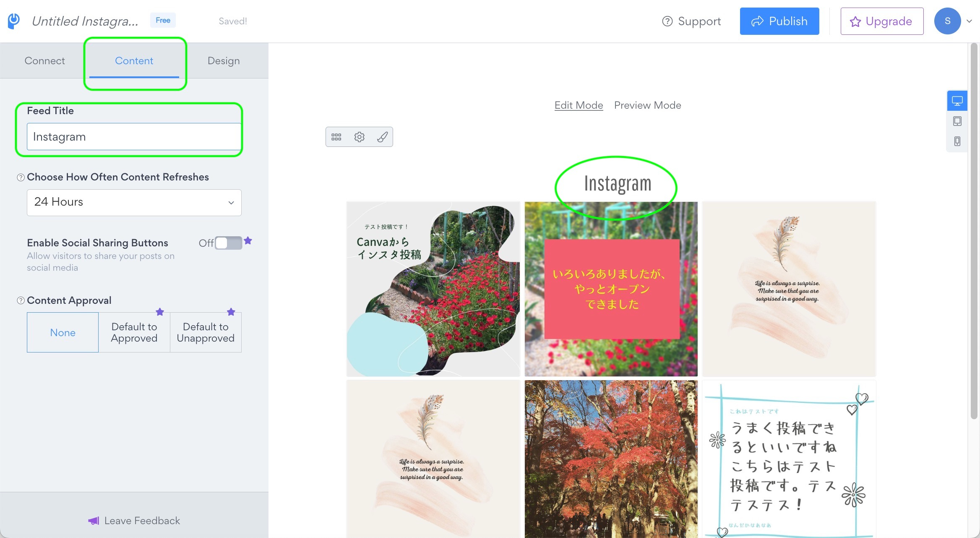The height and width of the screenshot is (538, 980).
Task: Select Default to Approved content approval
Action: [134, 332]
